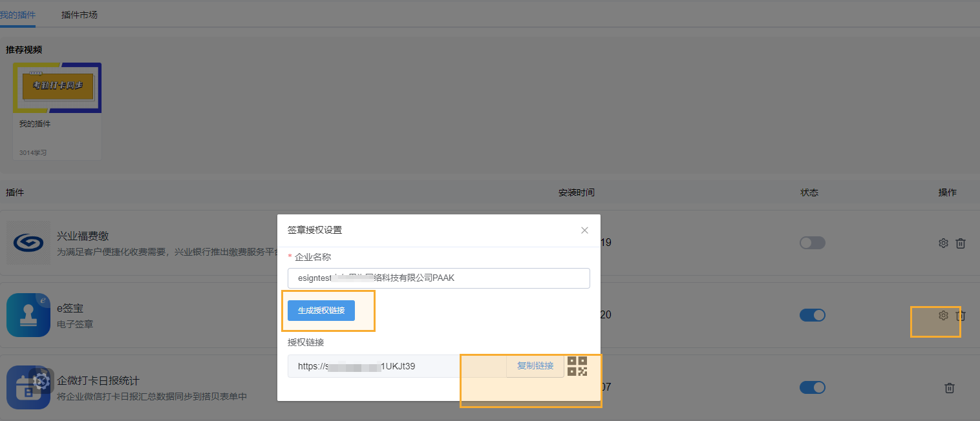
Task: Open the e签宝 plugin stamp icon
Action: (x=28, y=315)
